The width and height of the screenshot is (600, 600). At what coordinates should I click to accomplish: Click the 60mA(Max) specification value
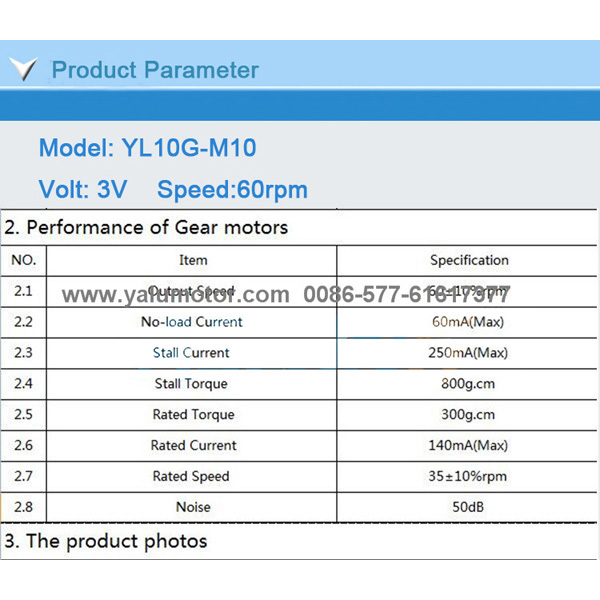click(468, 322)
